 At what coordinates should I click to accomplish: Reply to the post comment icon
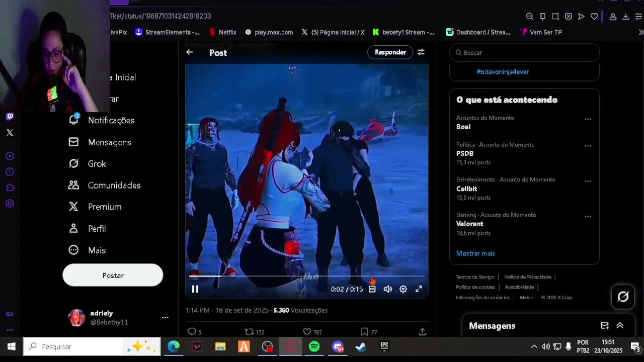pos(192,332)
